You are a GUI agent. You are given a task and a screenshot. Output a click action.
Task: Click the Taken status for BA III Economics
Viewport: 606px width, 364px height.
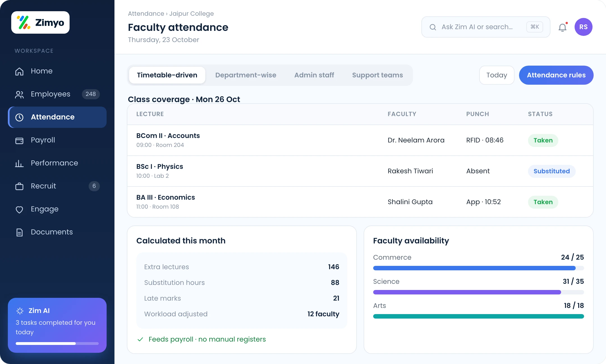(543, 202)
